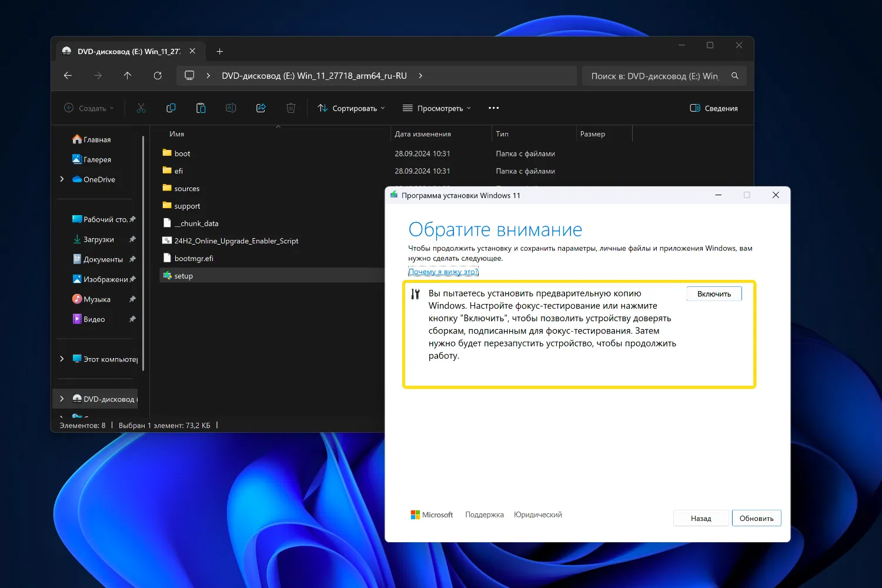
Task: Expand the OneDrive tree node
Action: pos(62,179)
